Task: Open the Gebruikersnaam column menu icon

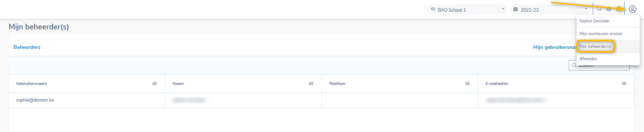Action: coord(154,84)
